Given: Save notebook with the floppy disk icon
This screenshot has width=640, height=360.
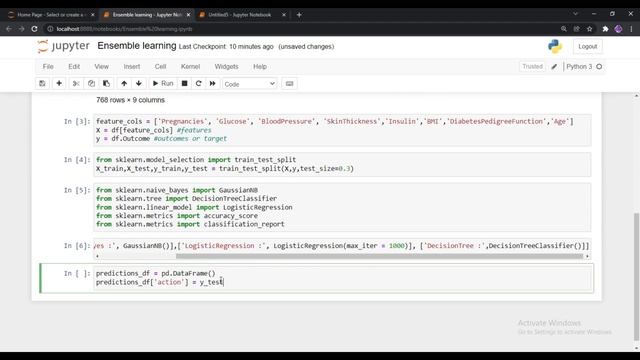Looking at the screenshot, I should [42, 83].
